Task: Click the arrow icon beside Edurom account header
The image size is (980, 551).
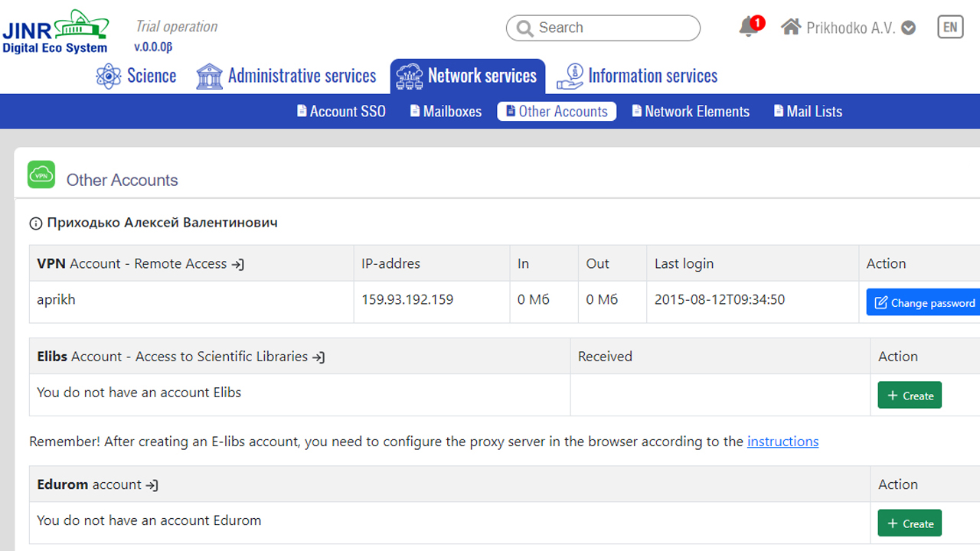Action: (152, 485)
